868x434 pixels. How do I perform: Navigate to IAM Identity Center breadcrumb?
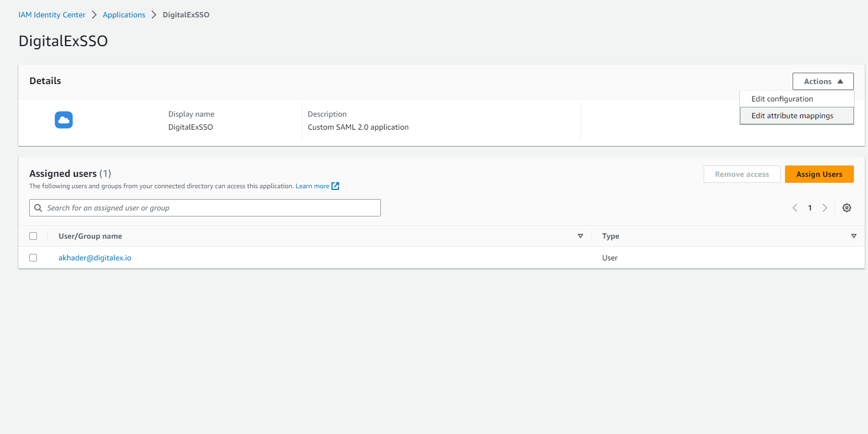point(52,15)
